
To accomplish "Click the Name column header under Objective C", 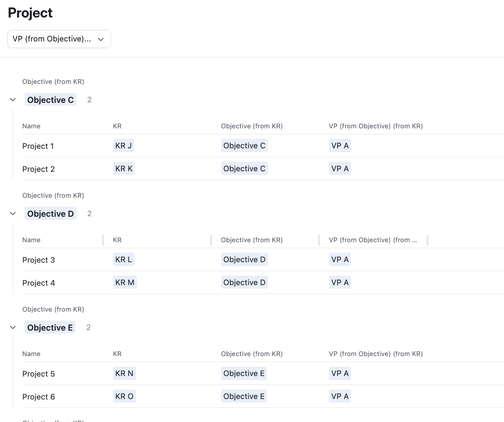I will pyautogui.click(x=31, y=126).
